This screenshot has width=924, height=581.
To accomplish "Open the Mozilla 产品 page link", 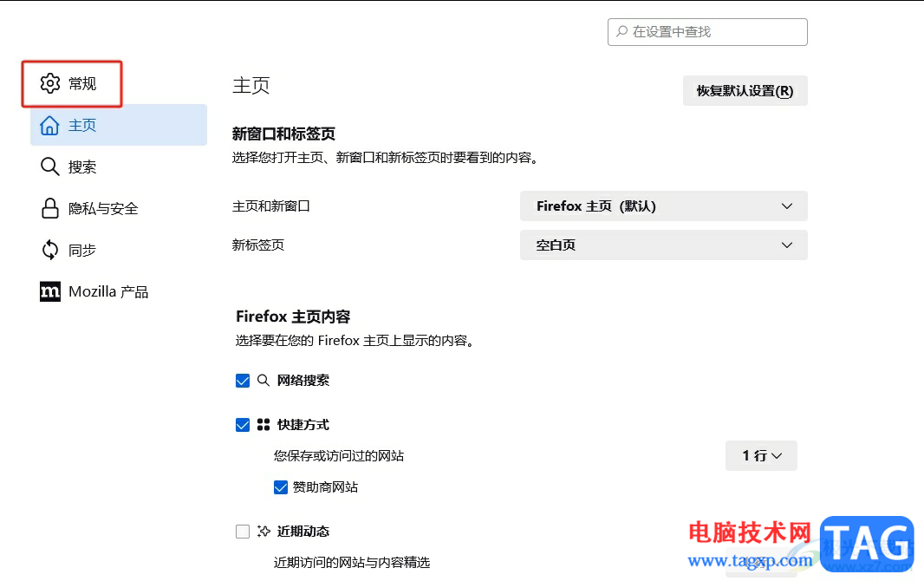I will [108, 291].
